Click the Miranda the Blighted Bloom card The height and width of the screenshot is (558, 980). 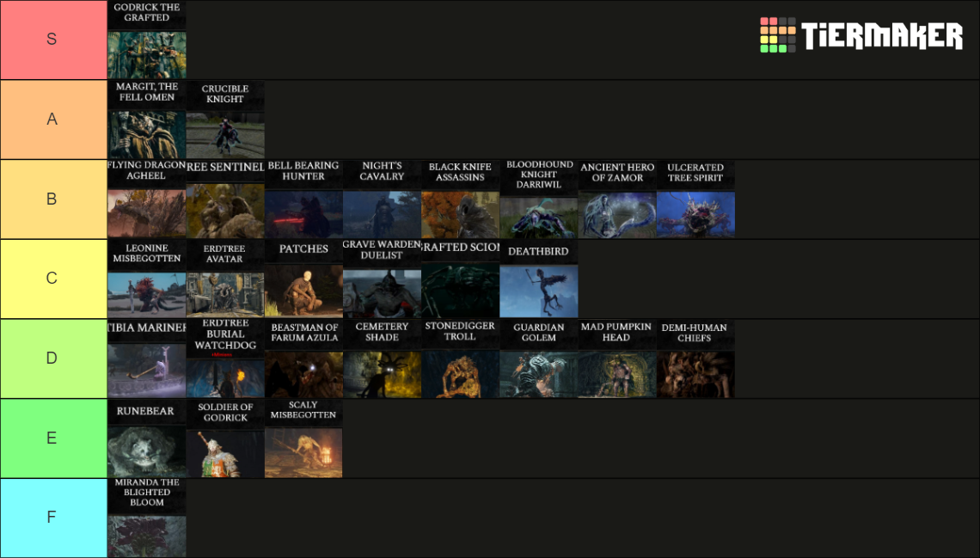[x=147, y=518]
